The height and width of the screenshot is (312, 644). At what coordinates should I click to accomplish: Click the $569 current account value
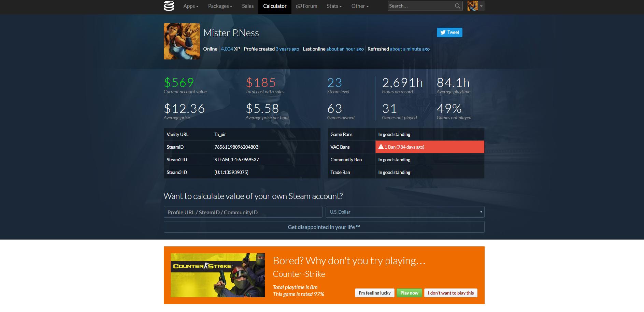tap(179, 82)
